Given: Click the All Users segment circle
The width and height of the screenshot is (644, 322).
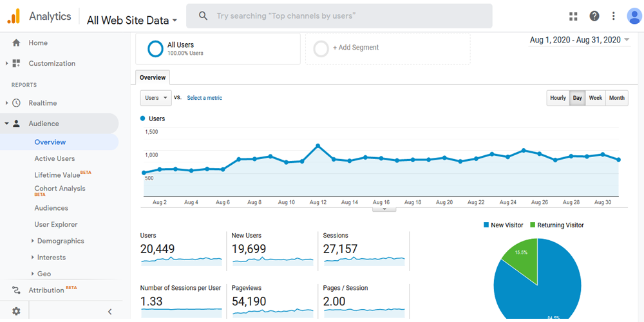Looking at the screenshot, I should 156,49.
